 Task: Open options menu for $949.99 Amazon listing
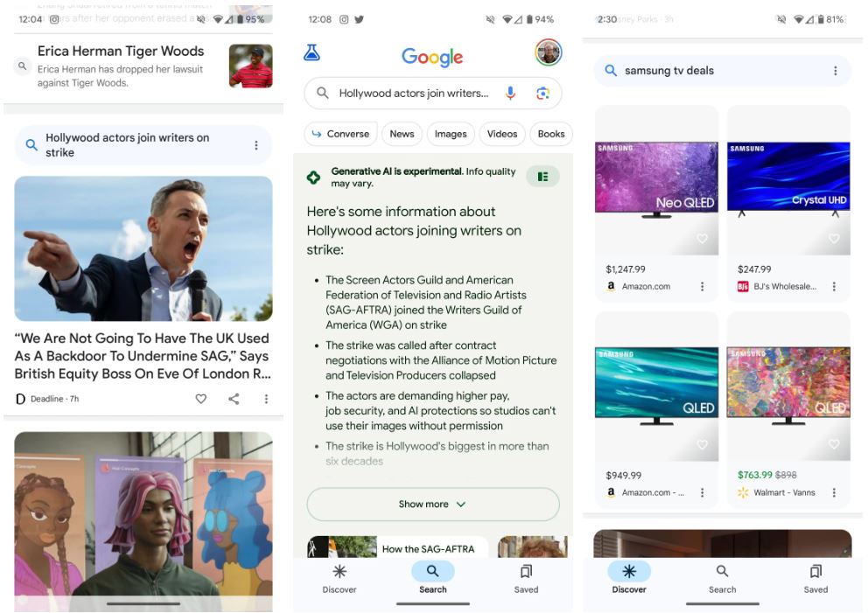[x=702, y=492]
